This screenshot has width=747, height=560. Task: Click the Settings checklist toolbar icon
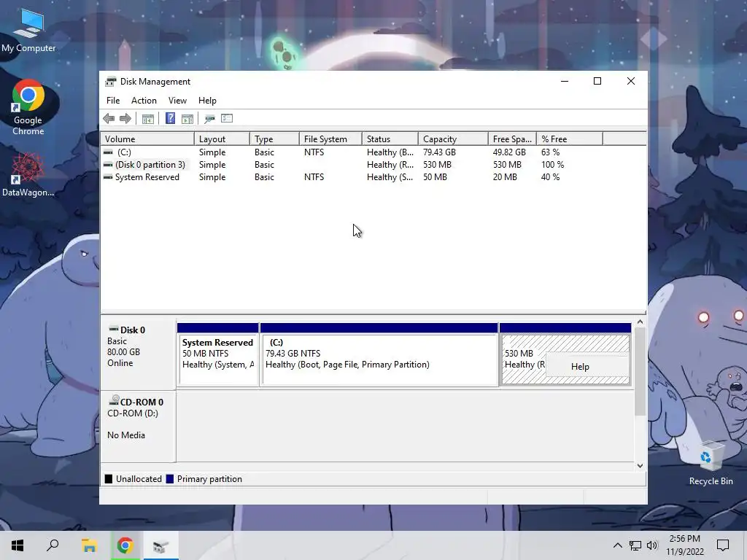[227, 119]
